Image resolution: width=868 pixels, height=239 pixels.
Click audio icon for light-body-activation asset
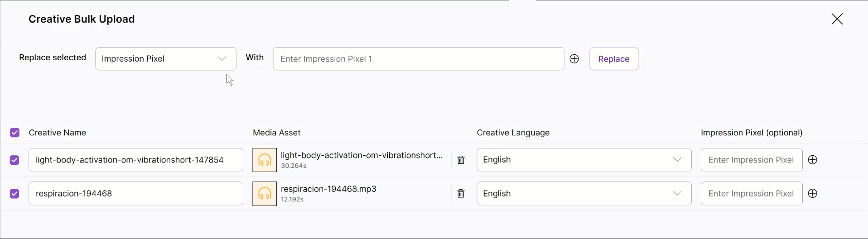(x=265, y=160)
